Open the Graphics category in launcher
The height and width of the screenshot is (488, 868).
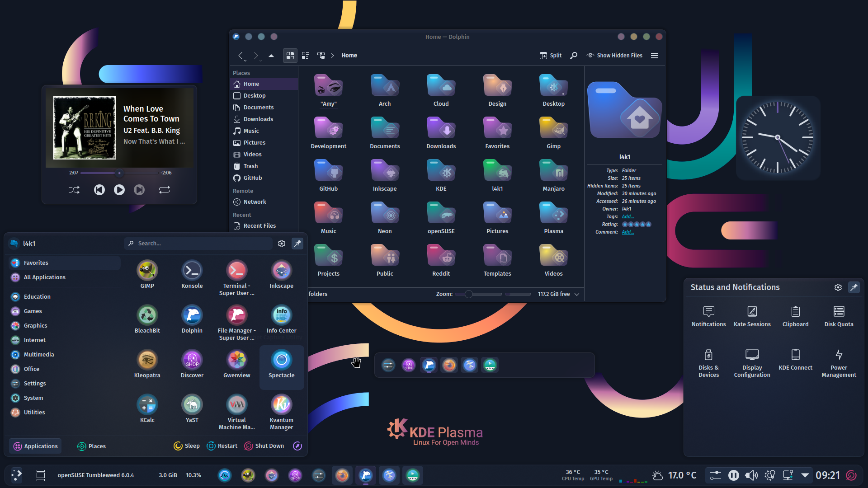click(65, 326)
